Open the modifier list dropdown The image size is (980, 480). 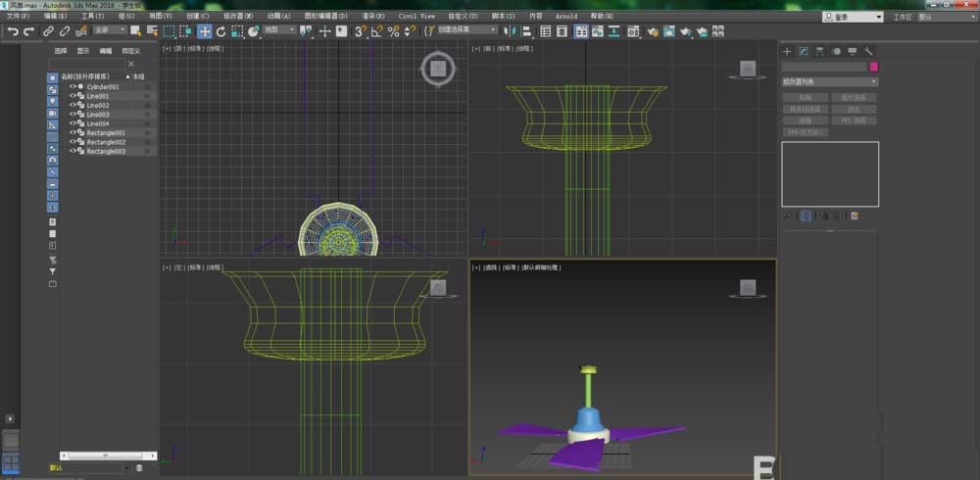pos(829,81)
